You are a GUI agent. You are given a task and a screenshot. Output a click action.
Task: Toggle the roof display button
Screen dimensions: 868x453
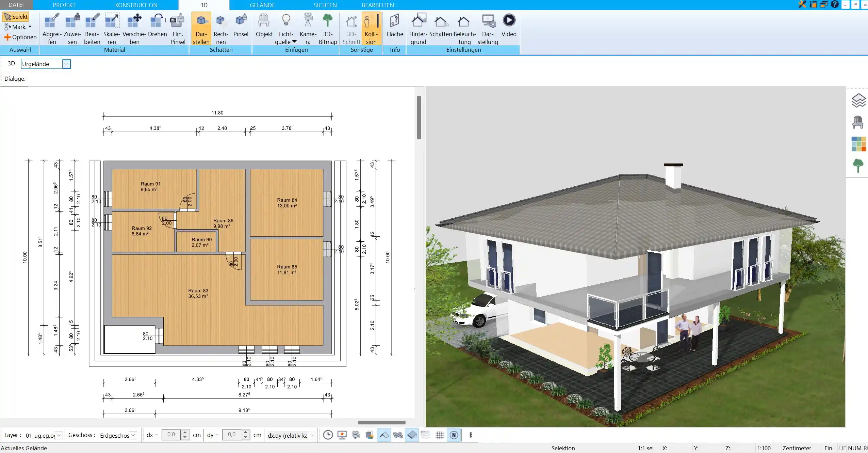click(384, 435)
